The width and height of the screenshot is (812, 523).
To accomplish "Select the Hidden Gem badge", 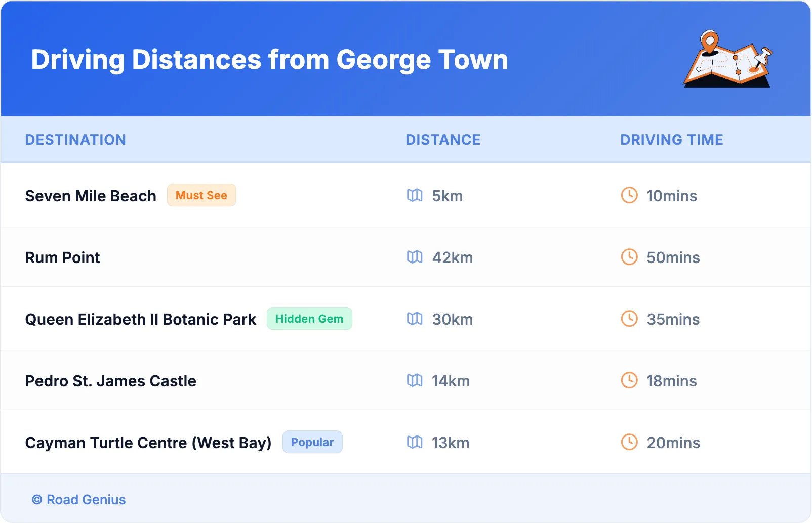I will point(309,319).
